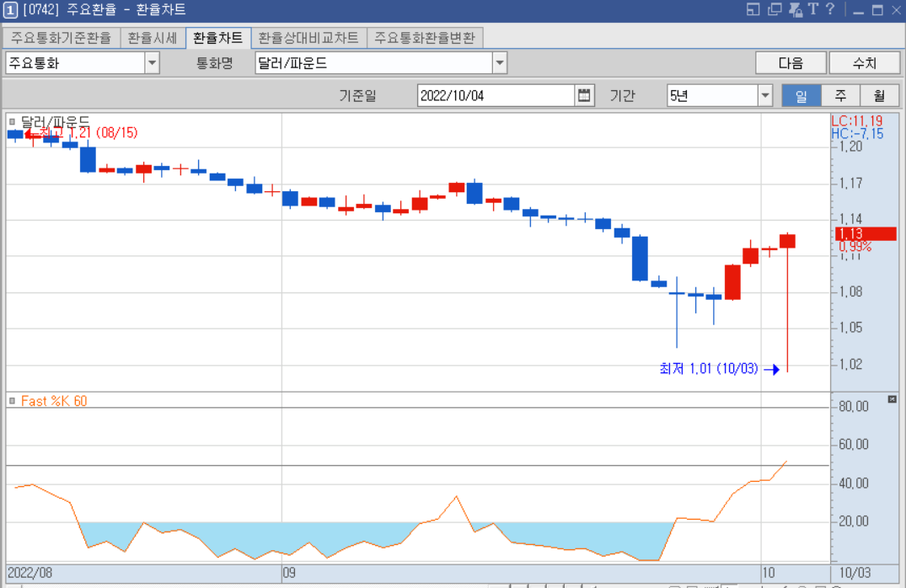Click the 09 month time axis label
Viewport: 906px width, 588px height.
click(289, 573)
